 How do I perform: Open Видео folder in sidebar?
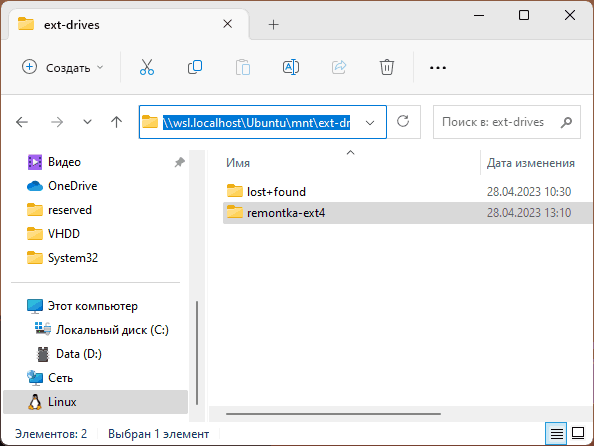[54, 162]
